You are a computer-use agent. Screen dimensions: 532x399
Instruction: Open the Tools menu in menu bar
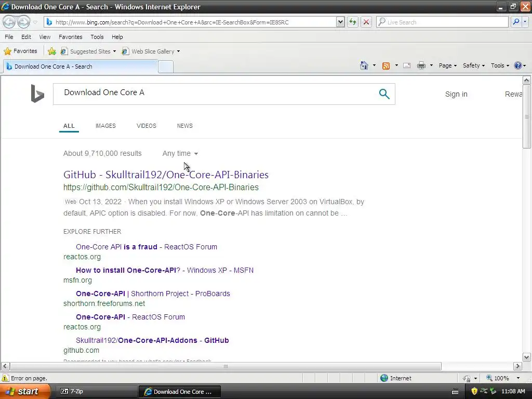coord(97,37)
